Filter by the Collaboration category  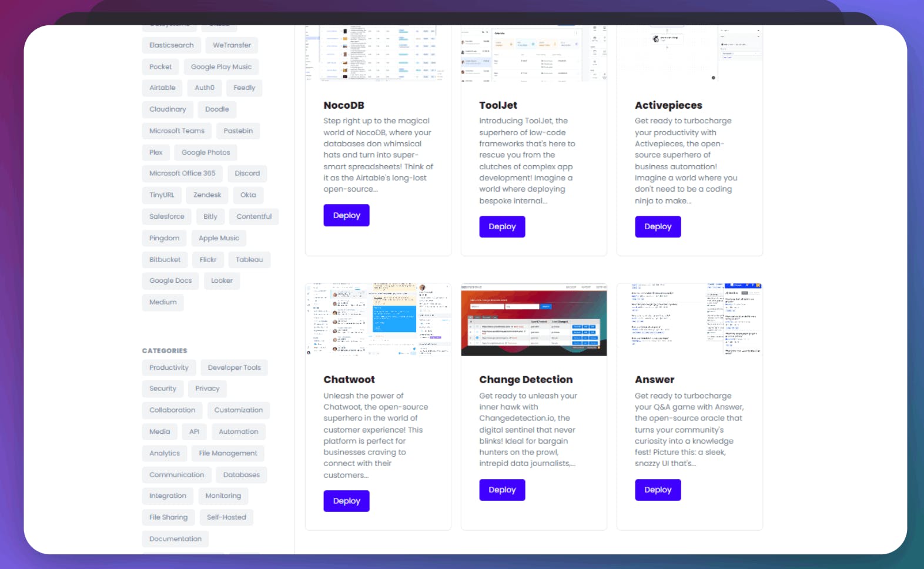[172, 410]
